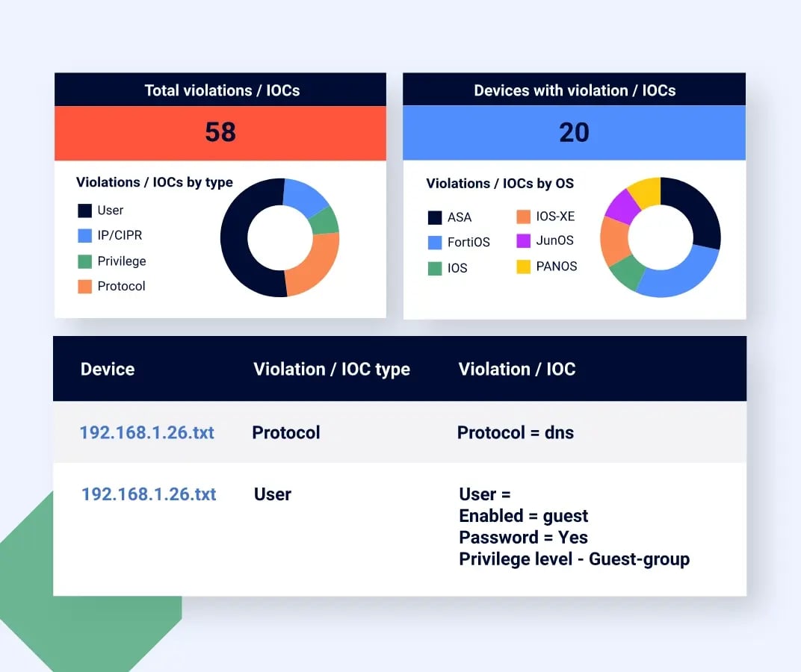Click the orange IOS-XE segment of OS donut
Screen dimensions: 801x672
[x=615, y=240]
